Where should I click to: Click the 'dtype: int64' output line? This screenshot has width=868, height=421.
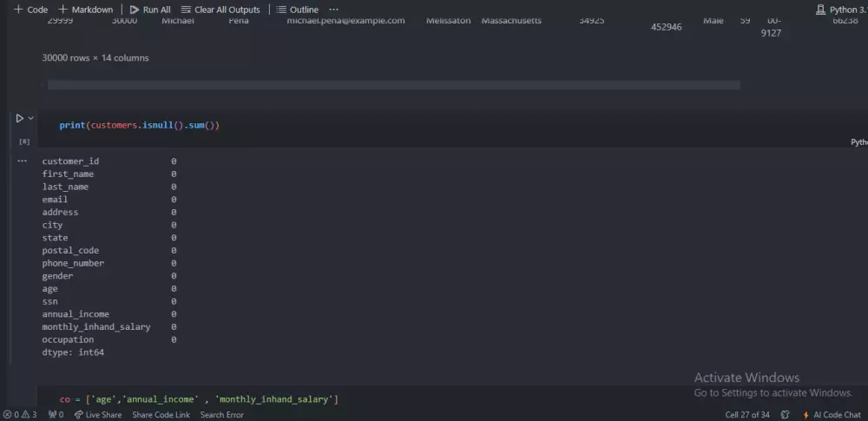pos(73,352)
